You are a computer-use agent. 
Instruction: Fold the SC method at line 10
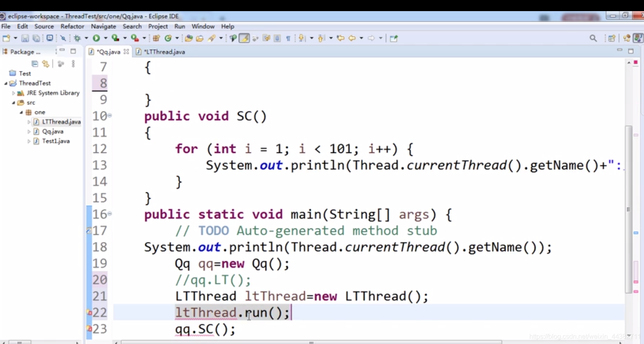pos(110,115)
